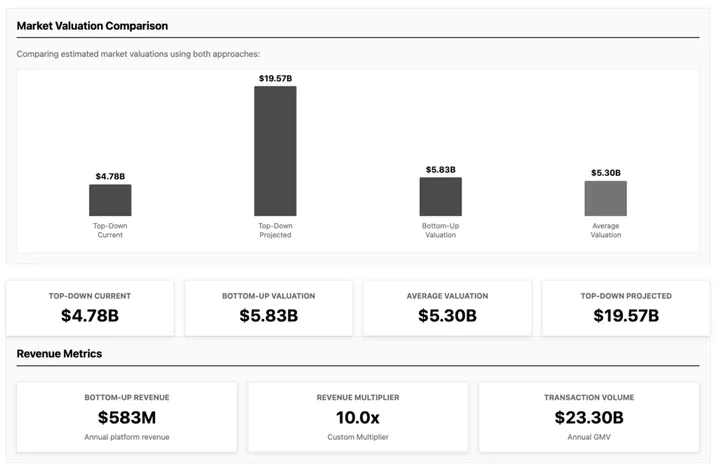This screenshot has width=720, height=474.
Task: Click the Market Valuation Comparison heading
Action: [92, 26]
